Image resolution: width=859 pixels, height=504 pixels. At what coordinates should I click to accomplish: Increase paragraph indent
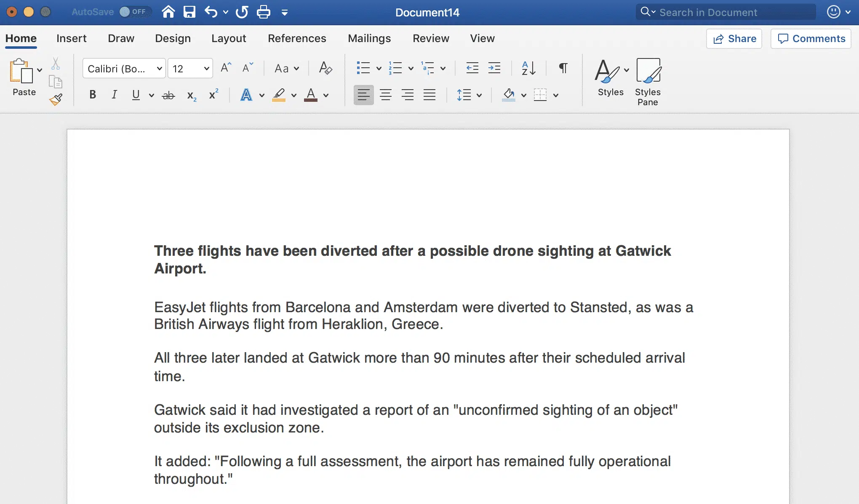point(494,68)
